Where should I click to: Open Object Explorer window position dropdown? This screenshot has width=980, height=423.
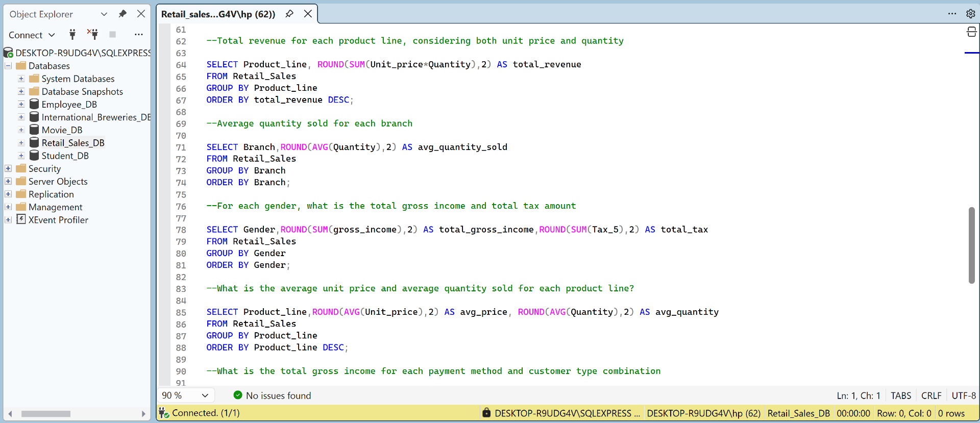pyautogui.click(x=104, y=14)
